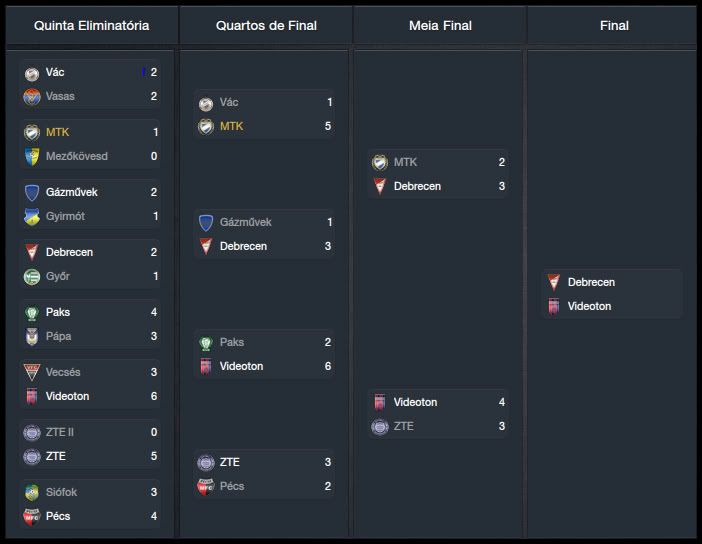The height and width of the screenshot is (544, 702).
Task: Open the Final column header
Action: pyautogui.click(x=614, y=25)
